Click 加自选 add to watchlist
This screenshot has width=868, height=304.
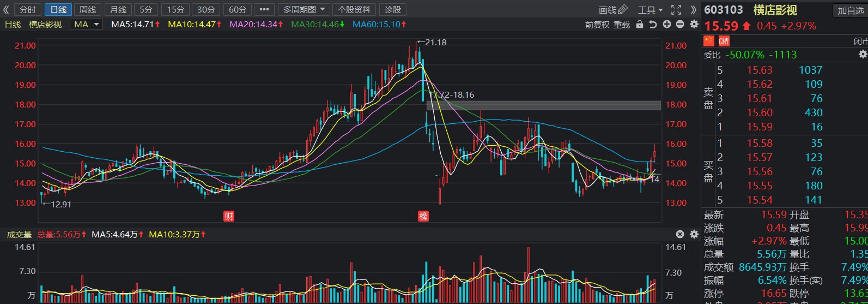click(x=851, y=10)
